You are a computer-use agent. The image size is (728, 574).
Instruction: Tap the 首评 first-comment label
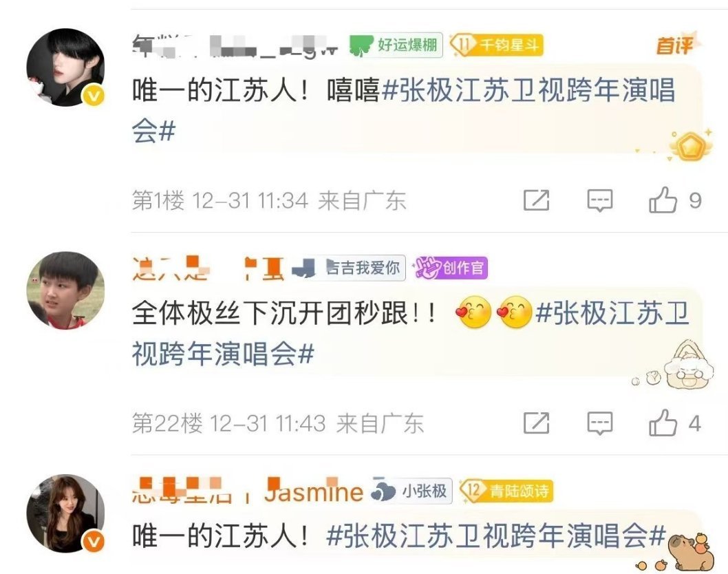(674, 45)
